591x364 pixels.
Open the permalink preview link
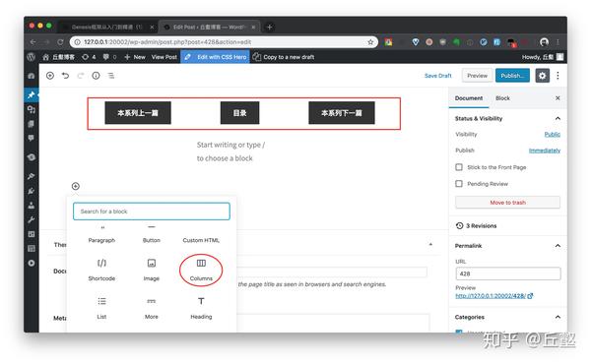coord(493,296)
